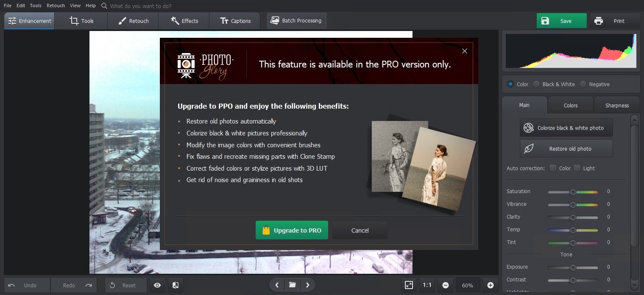
Task: Open the Retouch menu in menu bar
Action: 56,6
